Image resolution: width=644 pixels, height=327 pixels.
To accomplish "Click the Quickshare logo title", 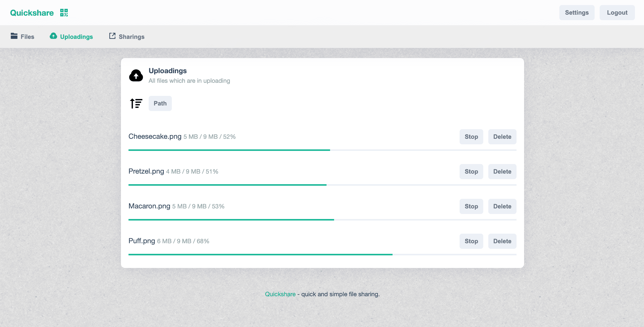I will (32, 13).
